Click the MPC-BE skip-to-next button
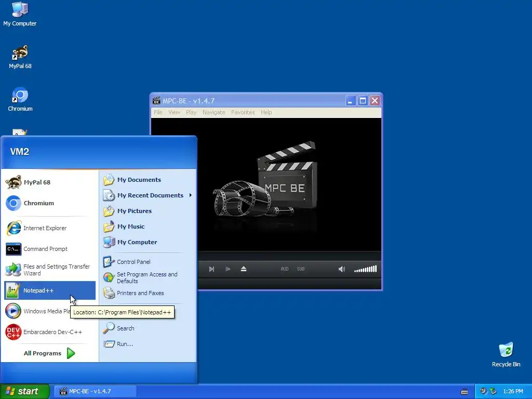 click(x=212, y=269)
